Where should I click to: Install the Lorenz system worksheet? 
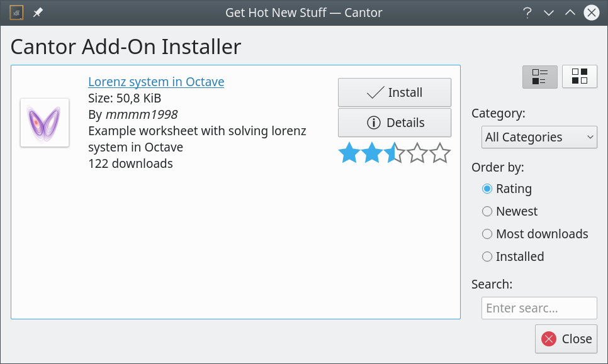tap(395, 92)
